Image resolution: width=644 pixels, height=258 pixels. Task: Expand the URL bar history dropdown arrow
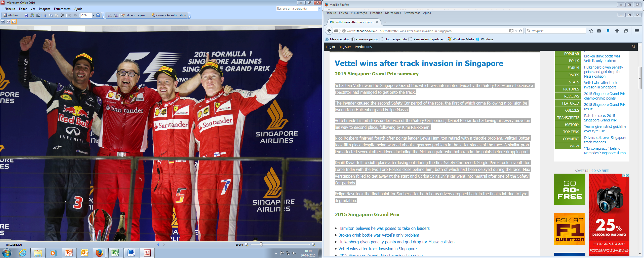516,31
